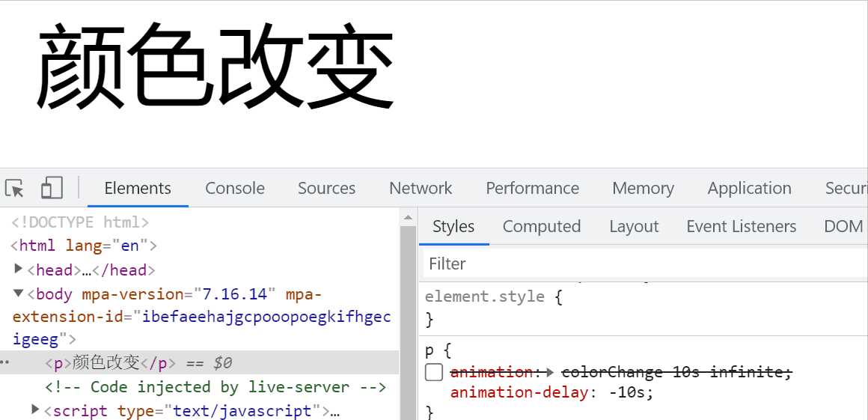
Task: Click the 颜色改变 heading text on page
Action: (215, 67)
